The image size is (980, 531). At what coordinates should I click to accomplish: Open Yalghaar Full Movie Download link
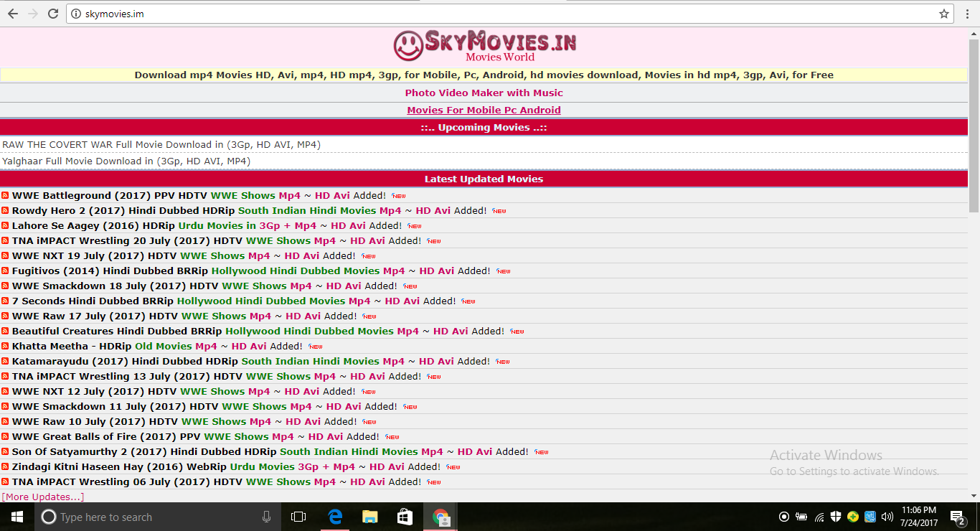coord(126,161)
